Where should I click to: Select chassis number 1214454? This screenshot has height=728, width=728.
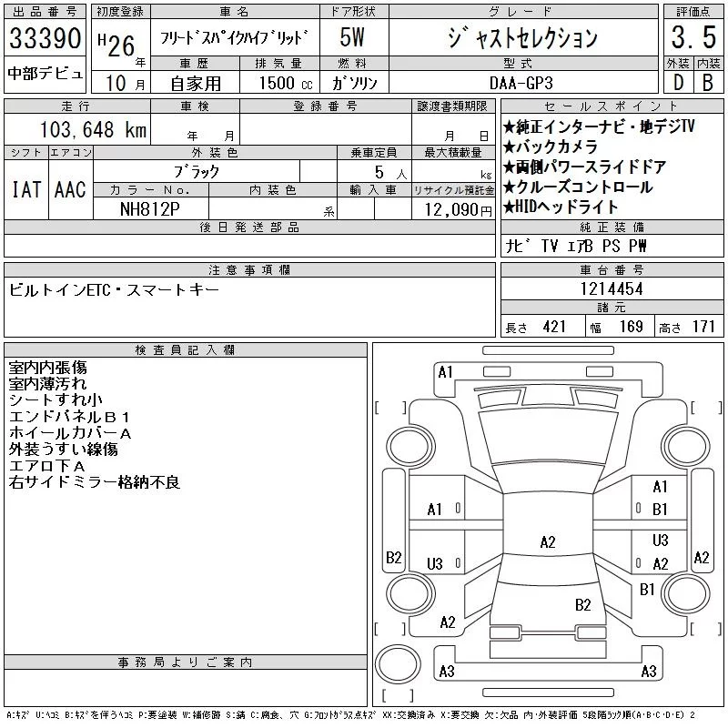tap(612, 288)
